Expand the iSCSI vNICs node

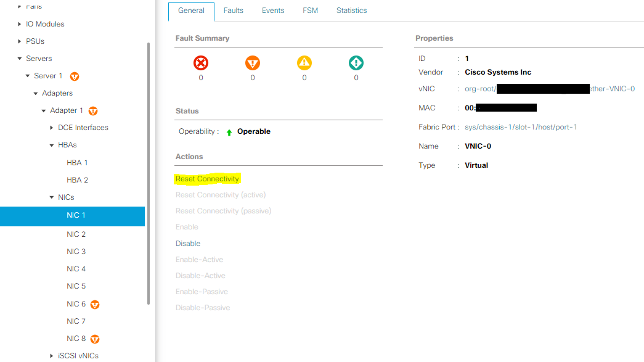[52, 355]
